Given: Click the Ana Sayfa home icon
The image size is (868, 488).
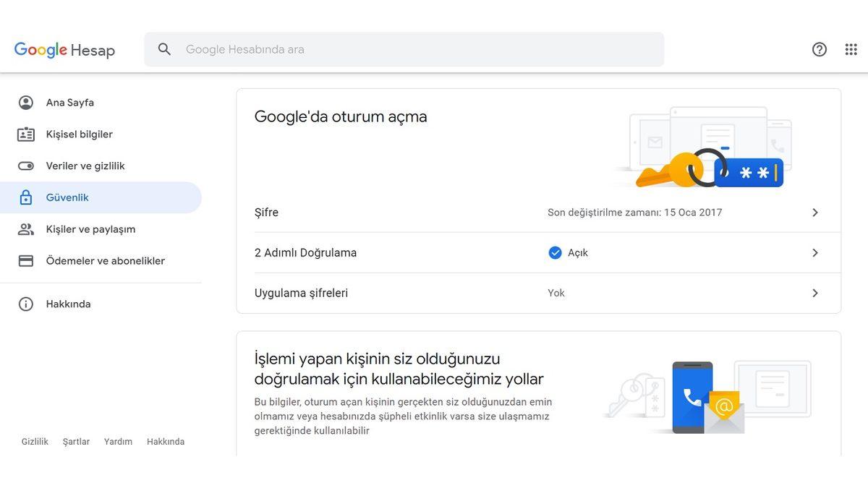Looking at the screenshot, I should [x=26, y=102].
